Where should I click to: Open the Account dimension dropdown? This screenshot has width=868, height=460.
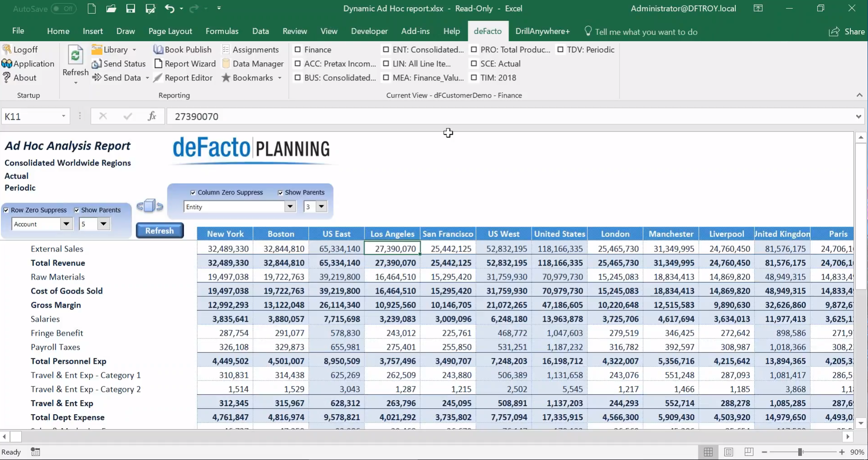[x=66, y=224]
